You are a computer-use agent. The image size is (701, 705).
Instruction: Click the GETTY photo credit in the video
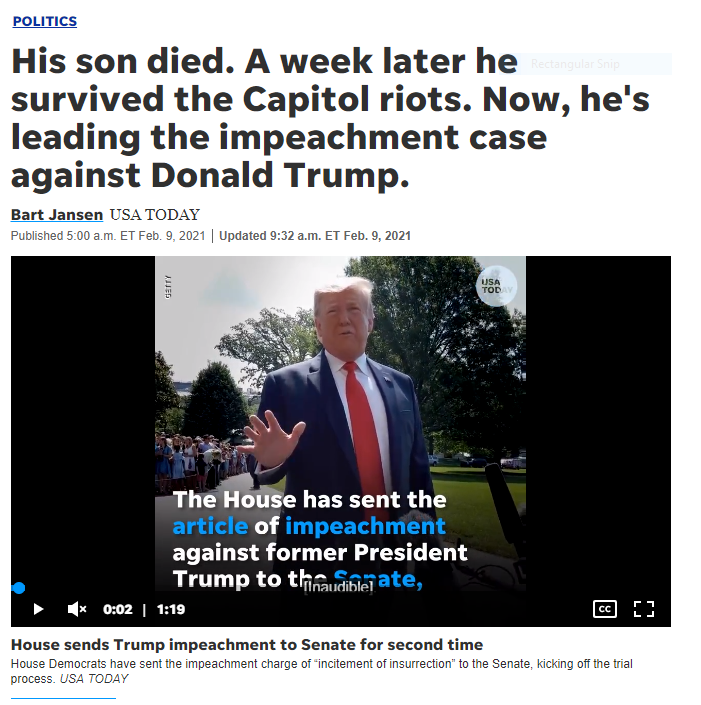(168, 286)
